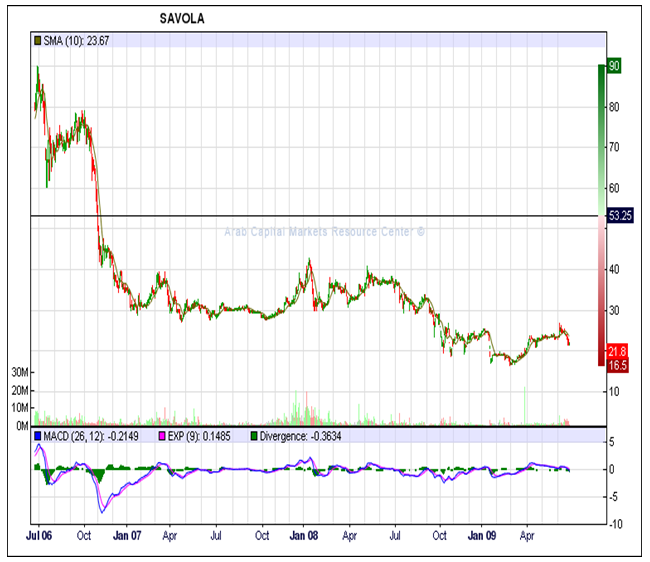This screenshot has width=650, height=562.
Task: Click the Jan 09 date axis label
Action: coord(482,535)
